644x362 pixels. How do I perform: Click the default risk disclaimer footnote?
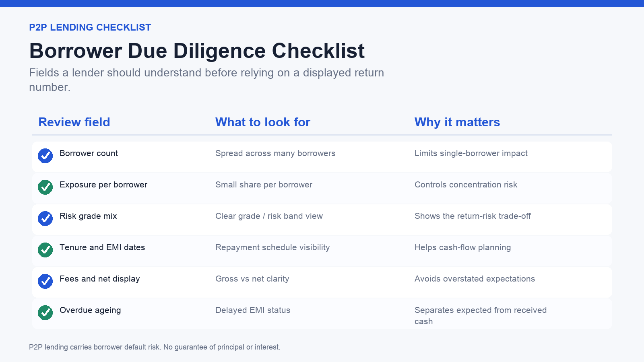(x=155, y=347)
